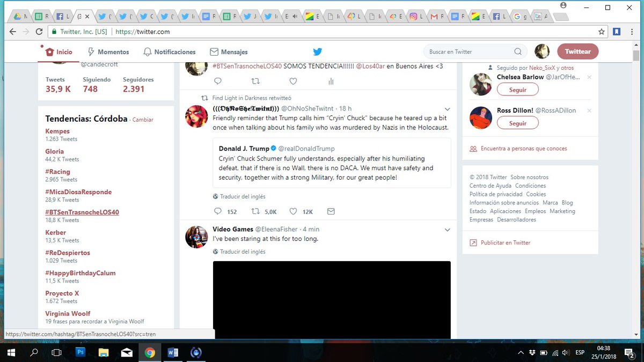Translate the OhNoSheTwitnt tweet from English

pos(239,196)
